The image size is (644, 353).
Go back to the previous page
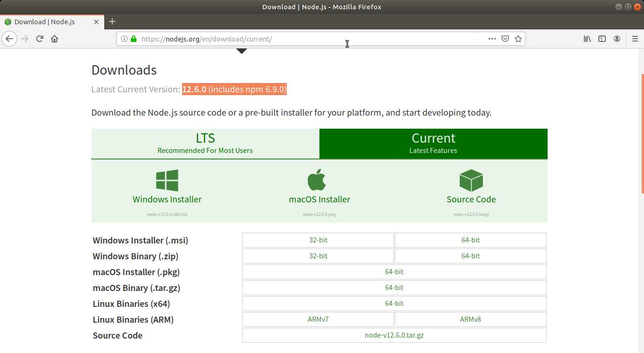9,39
